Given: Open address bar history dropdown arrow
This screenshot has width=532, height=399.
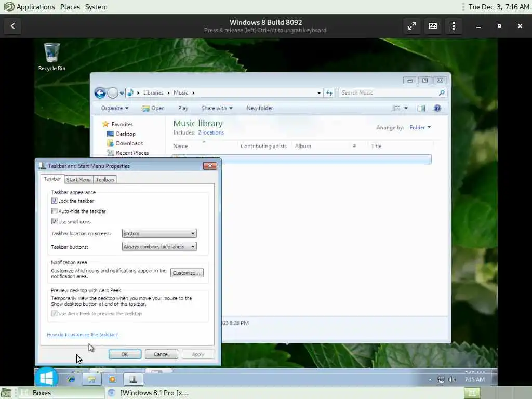Looking at the screenshot, I should [x=319, y=93].
